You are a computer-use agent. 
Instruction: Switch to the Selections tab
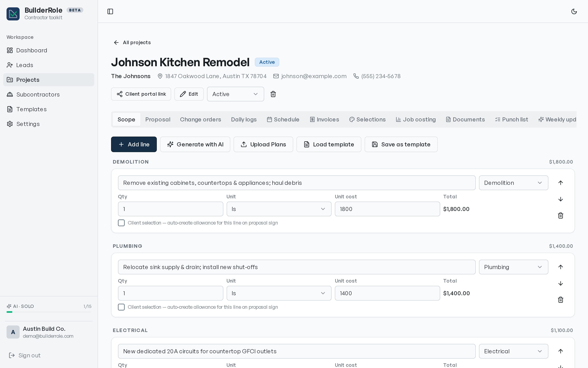coord(367,120)
